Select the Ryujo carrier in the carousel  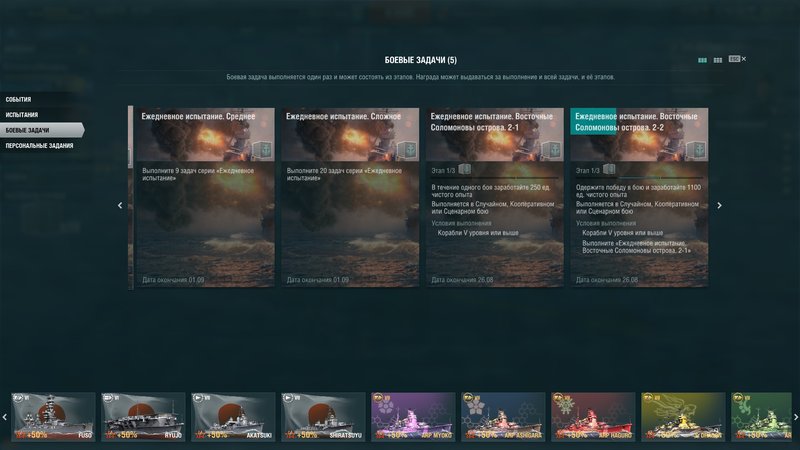pos(143,416)
